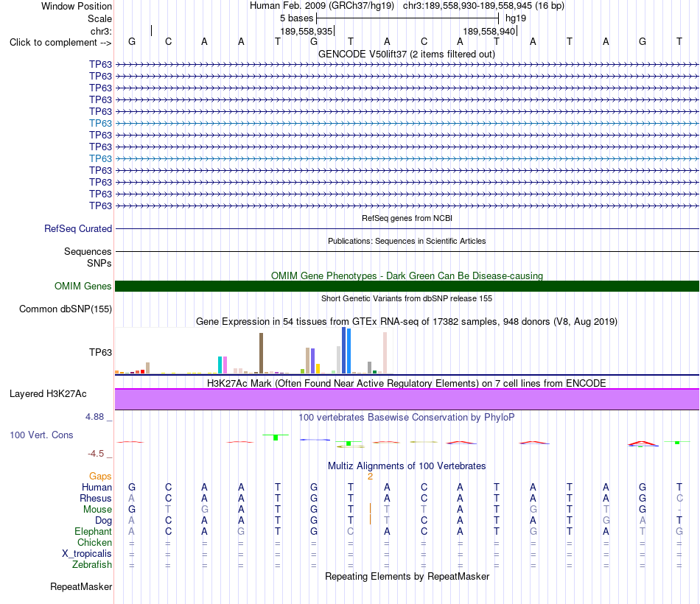Viewport: 700px width, 604px height.
Task: Click the 'Click to complement -->' label
Action: (60, 43)
